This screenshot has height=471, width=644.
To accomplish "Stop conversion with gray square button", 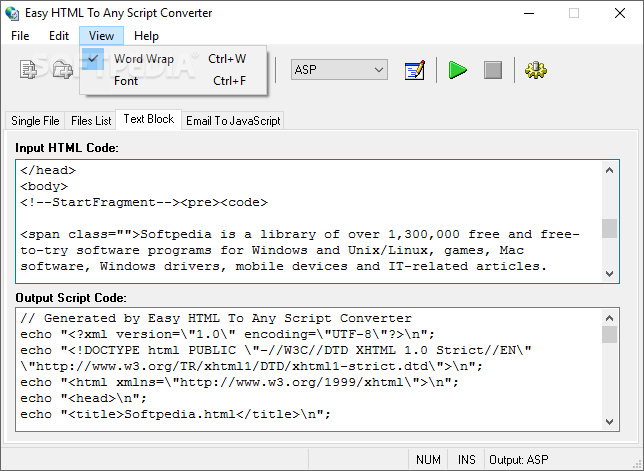I will pos(492,70).
